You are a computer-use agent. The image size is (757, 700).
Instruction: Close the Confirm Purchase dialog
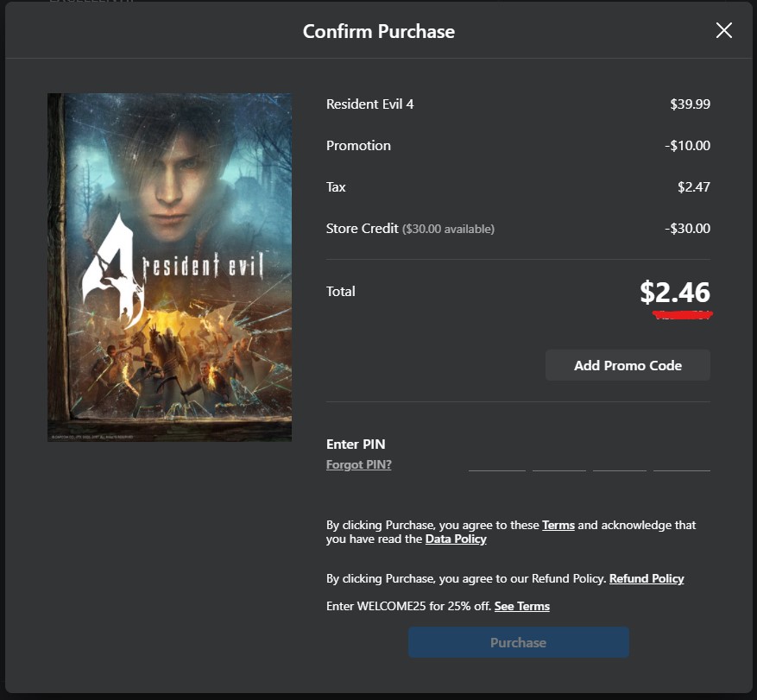click(723, 30)
